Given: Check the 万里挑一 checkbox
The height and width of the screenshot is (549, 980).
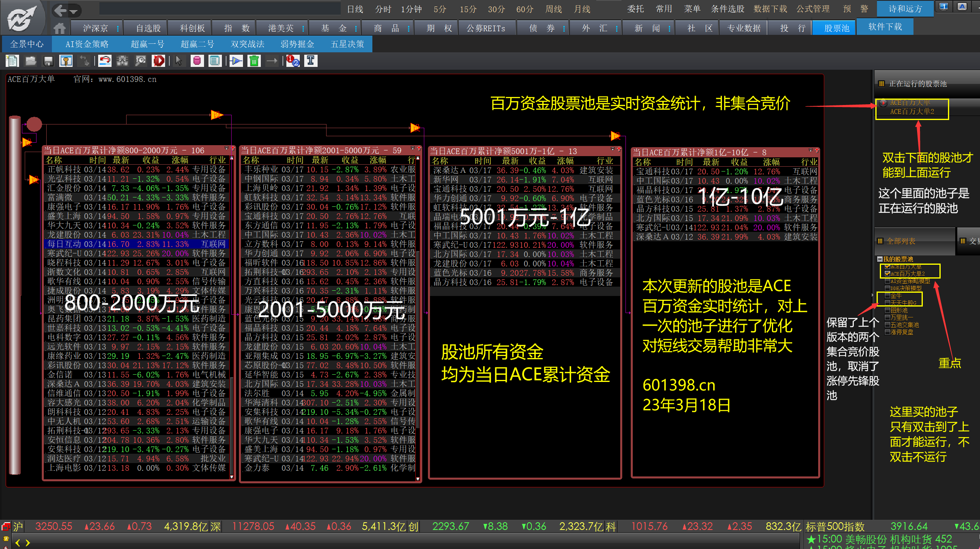Looking at the screenshot, I should point(888,317).
